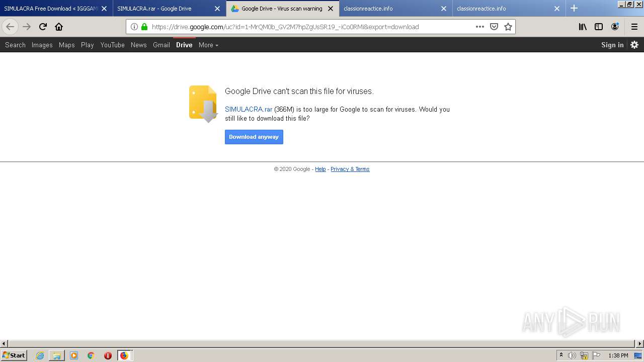
Task: Click the Show desktop tray button
Action: click(638, 355)
